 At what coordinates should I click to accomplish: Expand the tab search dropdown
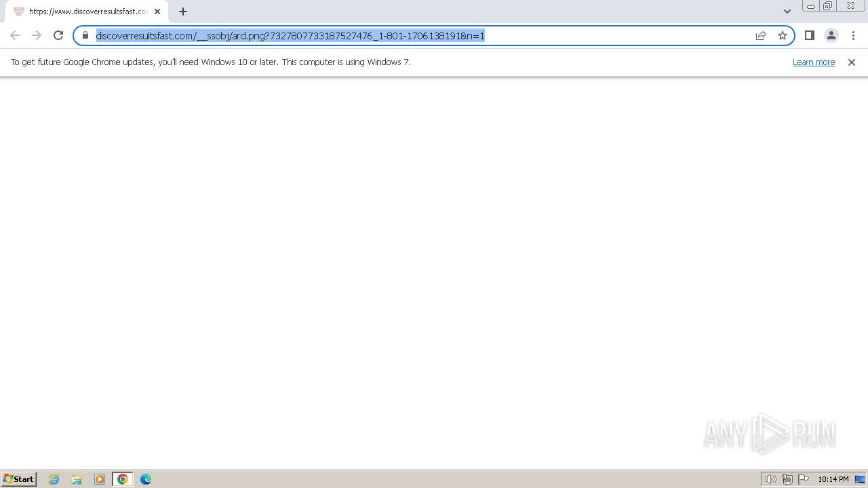click(x=787, y=12)
